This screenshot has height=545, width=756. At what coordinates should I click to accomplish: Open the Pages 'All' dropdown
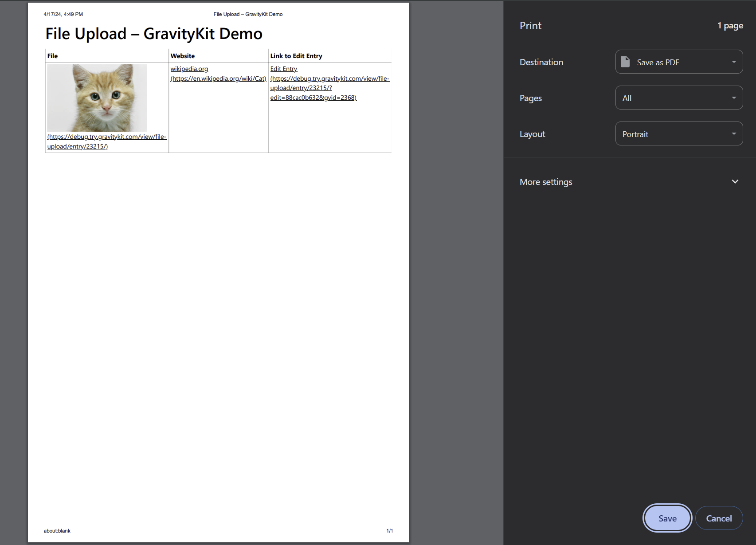tap(678, 98)
